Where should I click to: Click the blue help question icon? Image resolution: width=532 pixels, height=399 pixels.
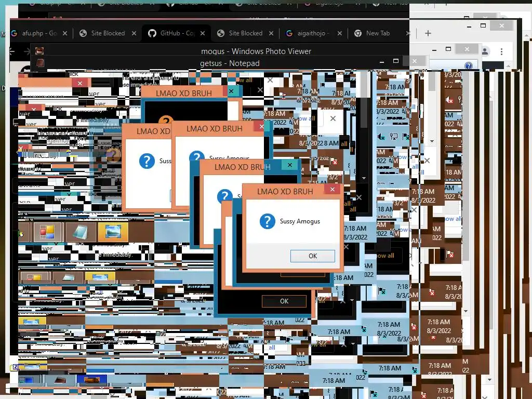tap(469, 65)
